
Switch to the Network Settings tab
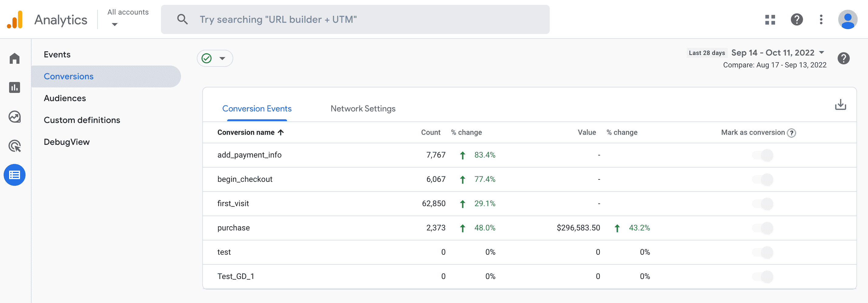pos(363,108)
